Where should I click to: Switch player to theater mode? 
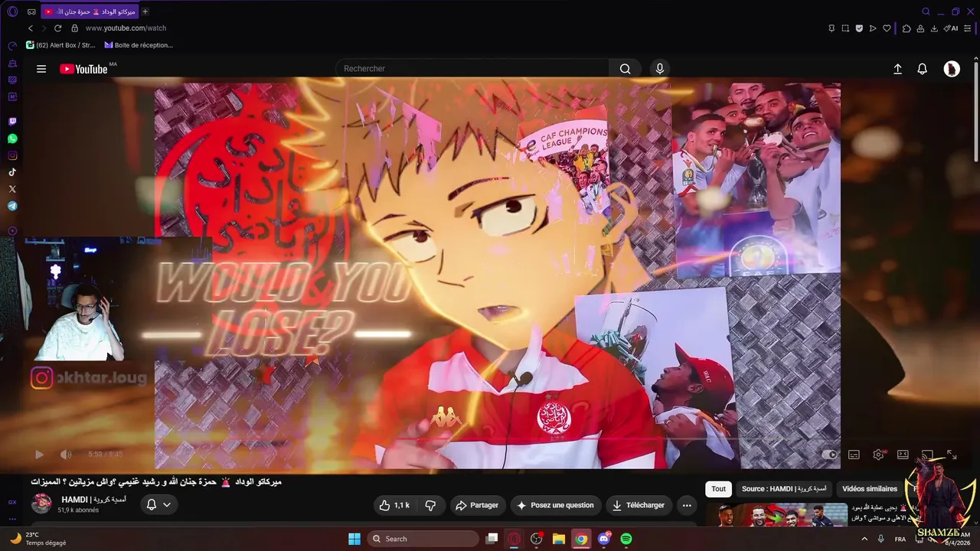click(903, 455)
